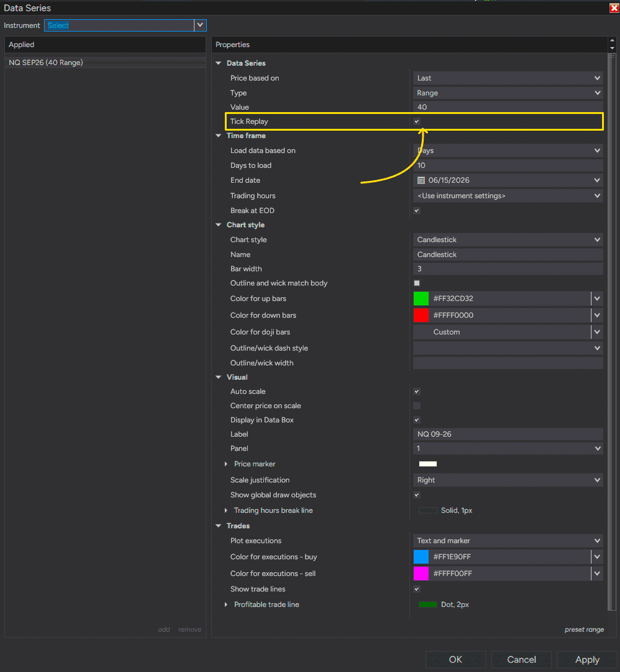The image size is (620, 672).
Task: Click the remove link under Applied
Action: tap(190, 629)
